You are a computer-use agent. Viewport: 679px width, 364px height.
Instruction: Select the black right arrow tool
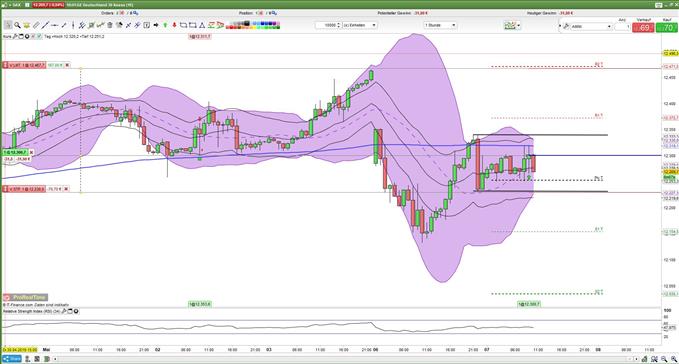point(156,25)
